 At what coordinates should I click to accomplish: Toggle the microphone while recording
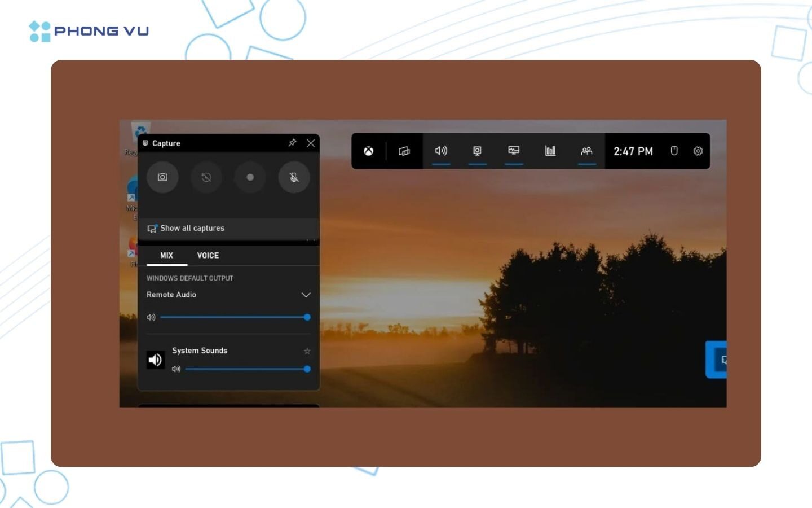pyautogui.click(x=294, y=177)
